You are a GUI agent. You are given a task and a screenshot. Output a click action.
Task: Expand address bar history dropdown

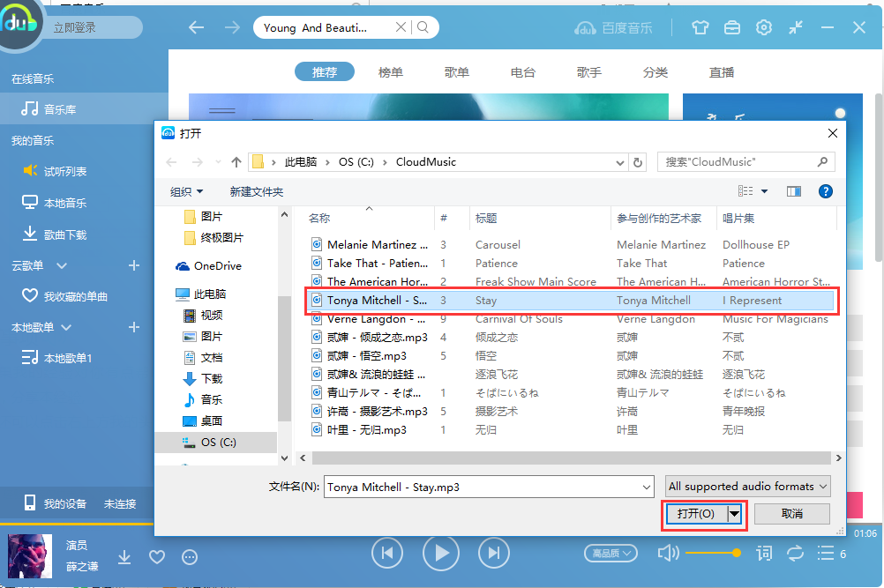point(619,162)
